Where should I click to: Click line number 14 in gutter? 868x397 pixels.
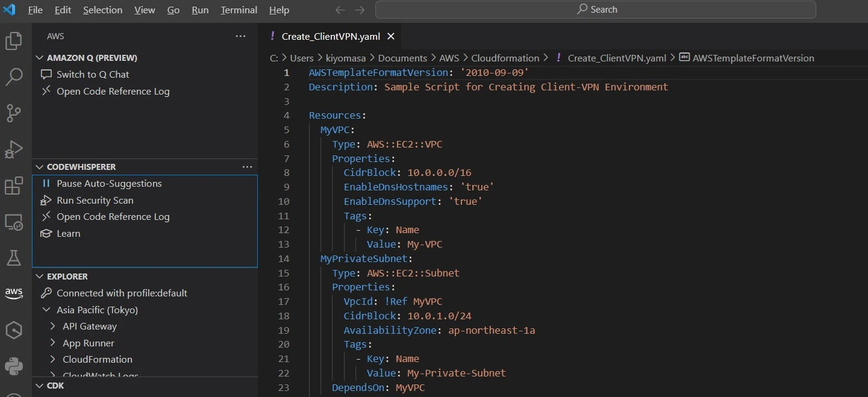pos(283,258)
